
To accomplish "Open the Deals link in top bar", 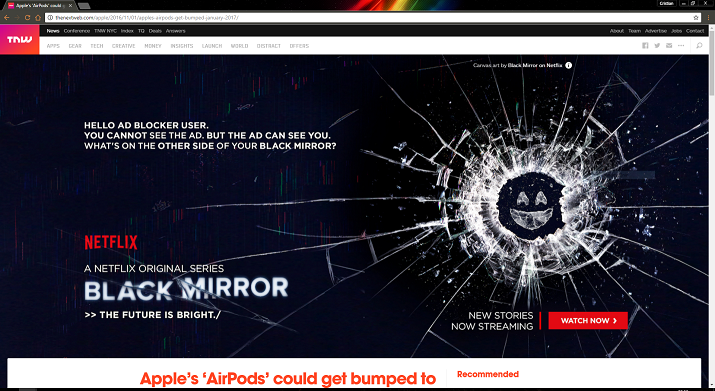I will 155,31.
